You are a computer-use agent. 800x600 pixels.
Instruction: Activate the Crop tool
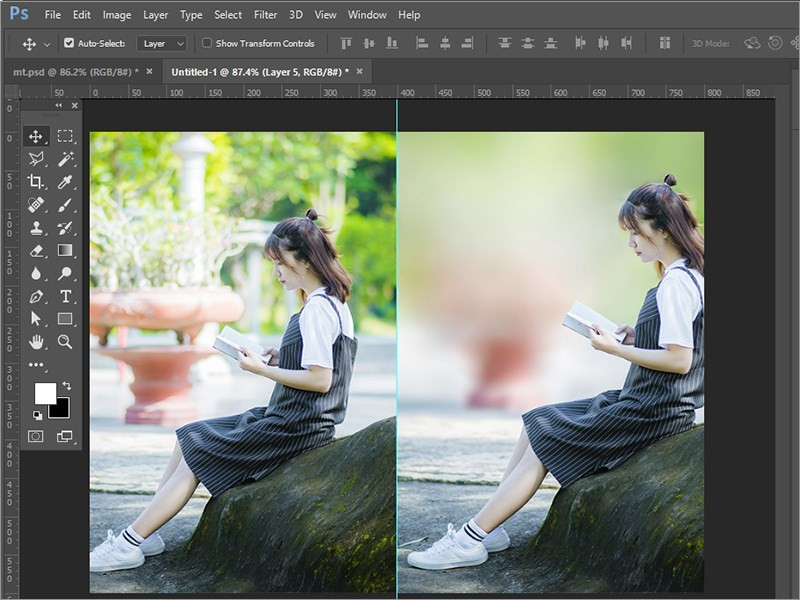point(36,180)
